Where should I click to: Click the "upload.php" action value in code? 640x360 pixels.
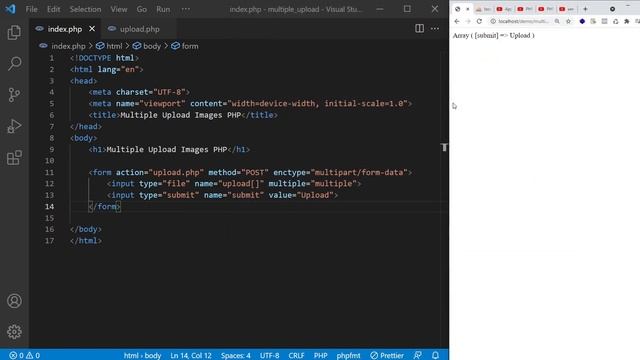click(x=176, y=172)
